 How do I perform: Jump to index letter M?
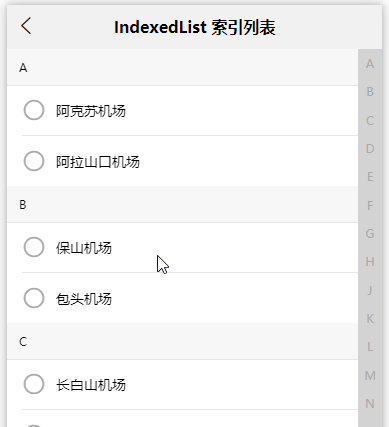pos(370,375)
